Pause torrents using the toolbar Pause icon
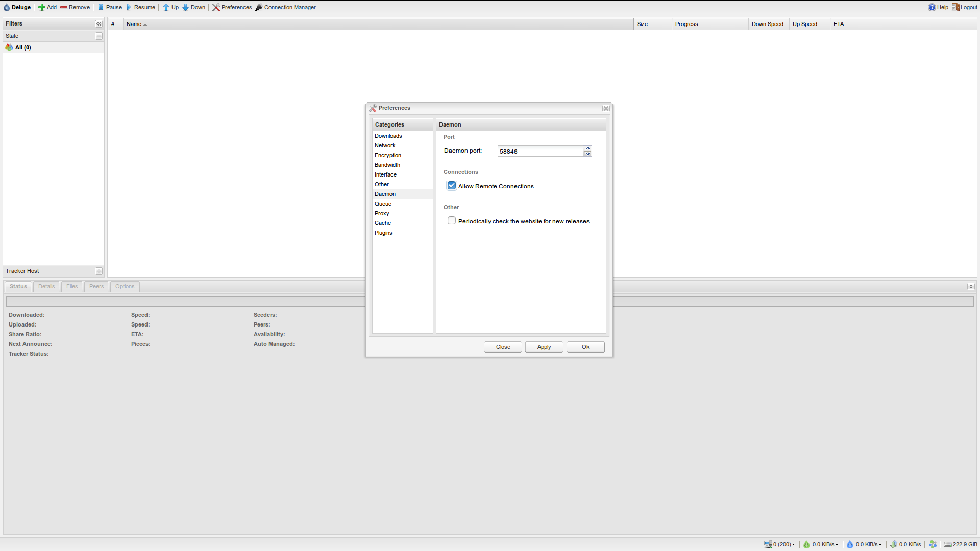The image size is (980, 551). click(101, 7)
